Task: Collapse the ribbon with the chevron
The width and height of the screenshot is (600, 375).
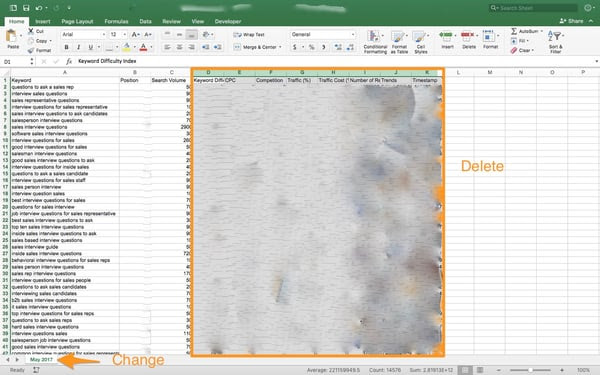Action: pyautogui.click(x=591, y=21)
